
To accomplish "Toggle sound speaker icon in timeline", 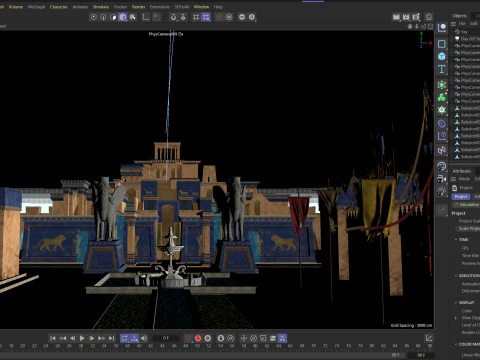I will (x=144, y=338).
